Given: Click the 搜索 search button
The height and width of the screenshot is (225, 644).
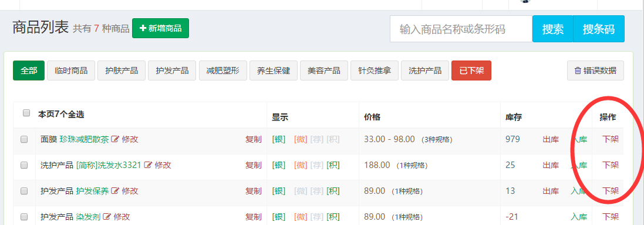Looking at the screenshot, I should 553,29.
